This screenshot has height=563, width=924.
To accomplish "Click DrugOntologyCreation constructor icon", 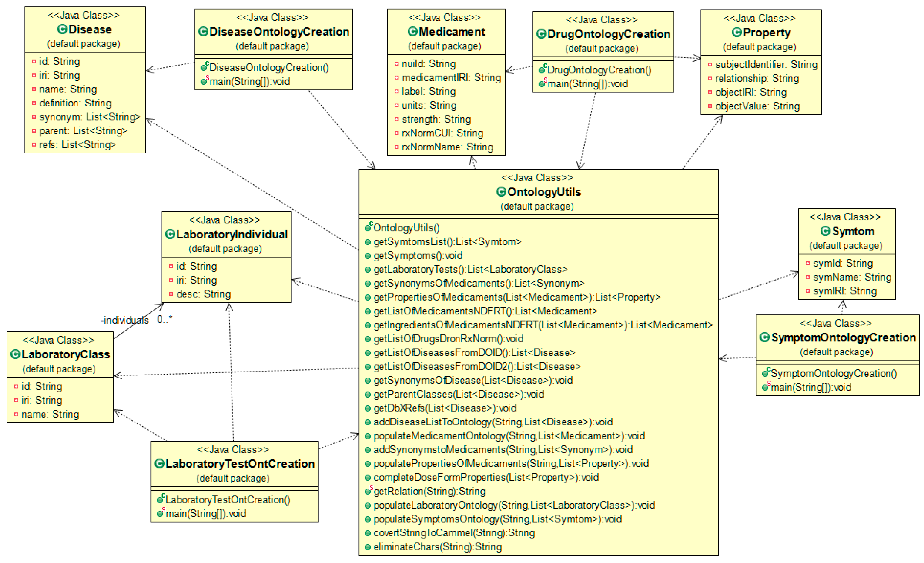I will click(542, 69).
